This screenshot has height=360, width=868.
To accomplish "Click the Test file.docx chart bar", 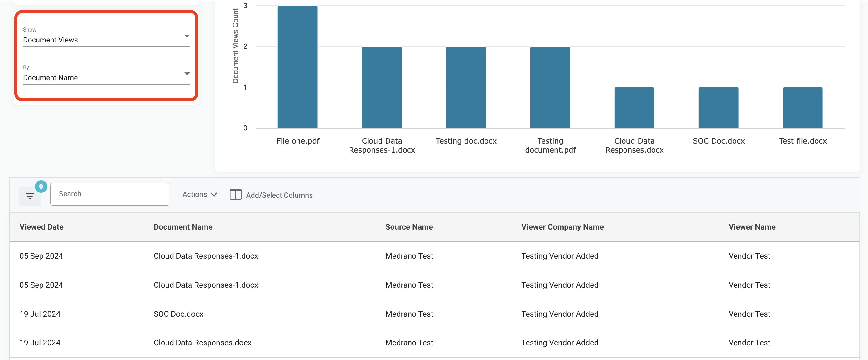I will coord(802,108).
